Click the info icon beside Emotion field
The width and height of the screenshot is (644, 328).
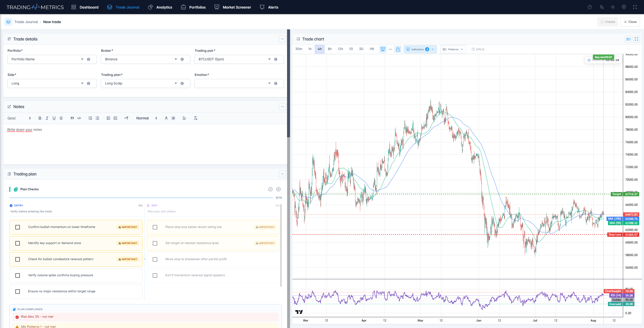(x=276, y=83)
